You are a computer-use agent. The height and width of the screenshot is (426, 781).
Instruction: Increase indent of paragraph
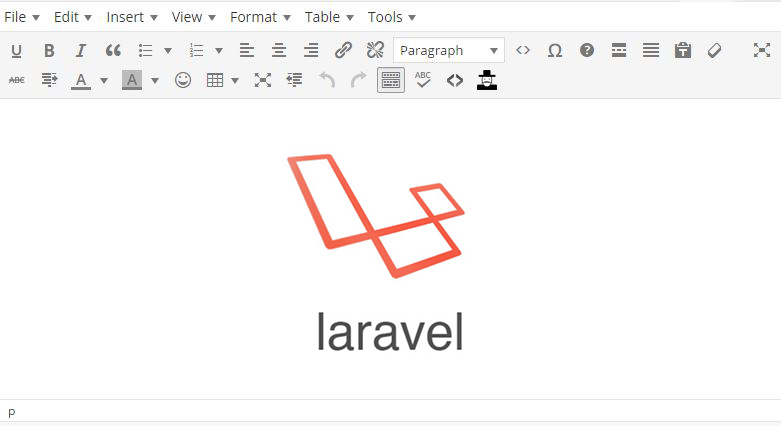(49, 80)
